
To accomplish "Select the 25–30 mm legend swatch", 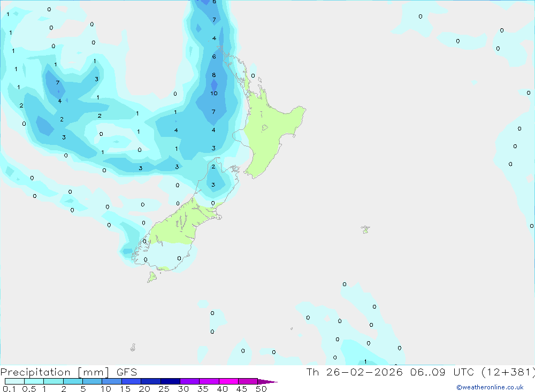I will tap(170, 381).
